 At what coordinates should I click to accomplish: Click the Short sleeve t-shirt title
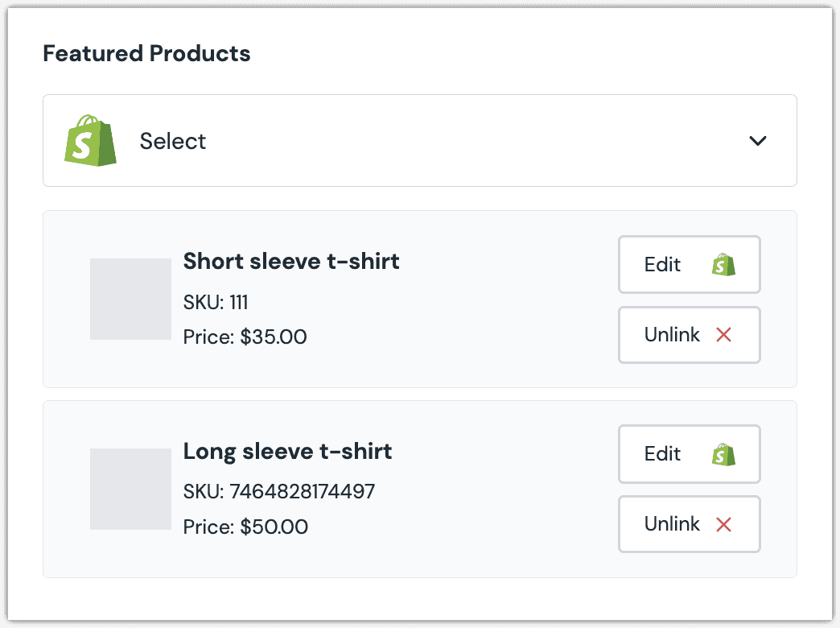[291, 261]
